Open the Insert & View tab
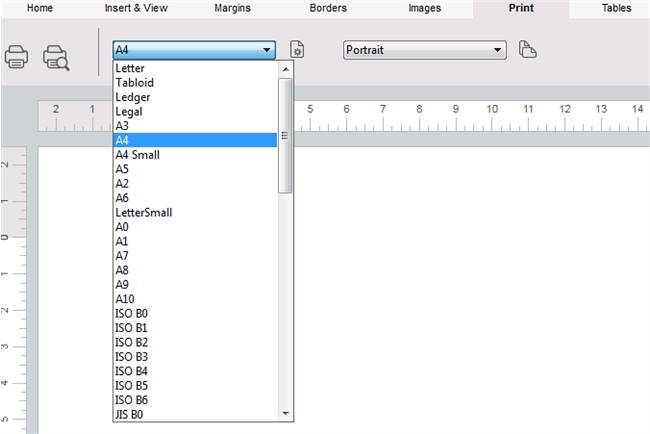 tap(138, 8)
